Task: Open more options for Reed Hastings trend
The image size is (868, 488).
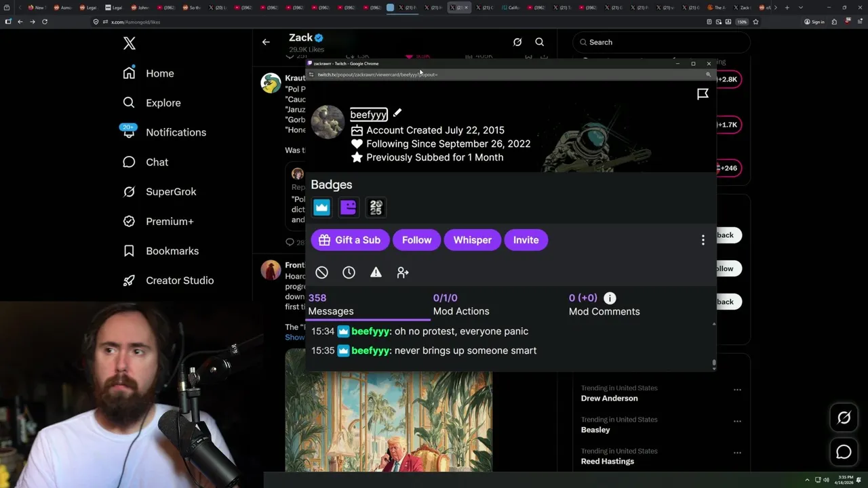Action: (x=737, y=453)
